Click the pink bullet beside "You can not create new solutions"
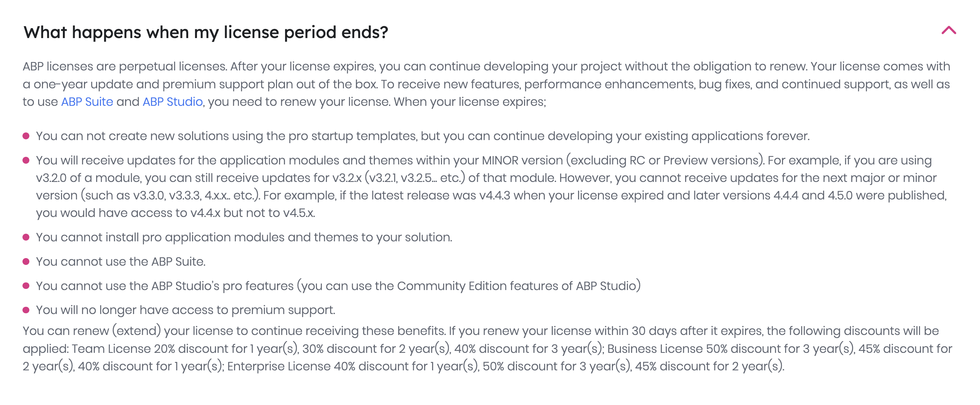The width and height of the screenshot is (980, 405). [x=26, y=136]
